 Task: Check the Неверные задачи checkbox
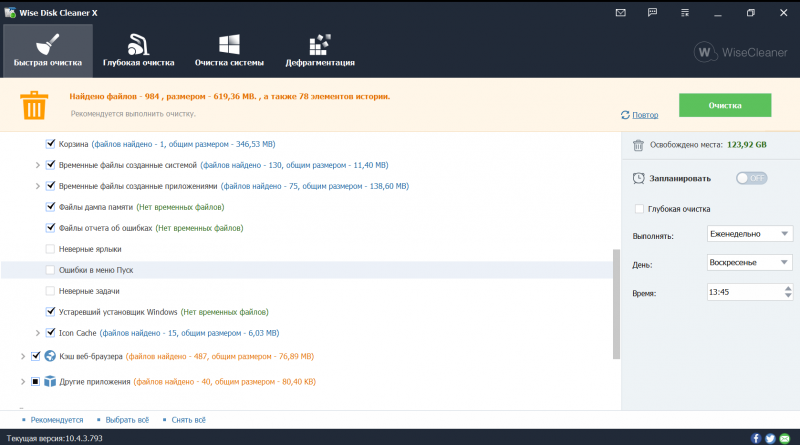pyautogui.click(x=50, y=291)
